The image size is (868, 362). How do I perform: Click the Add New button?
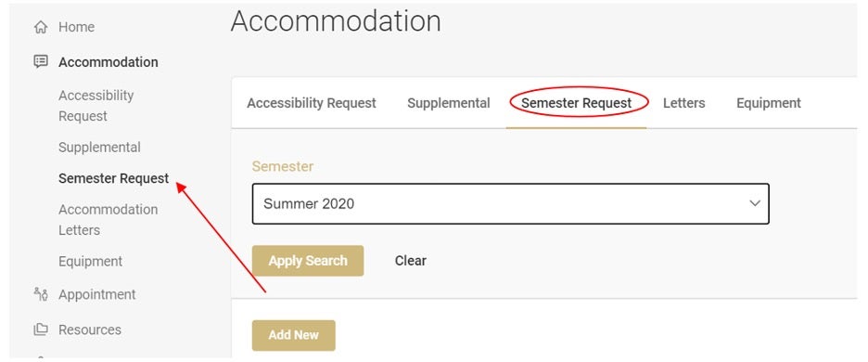[x=293, y=335]
